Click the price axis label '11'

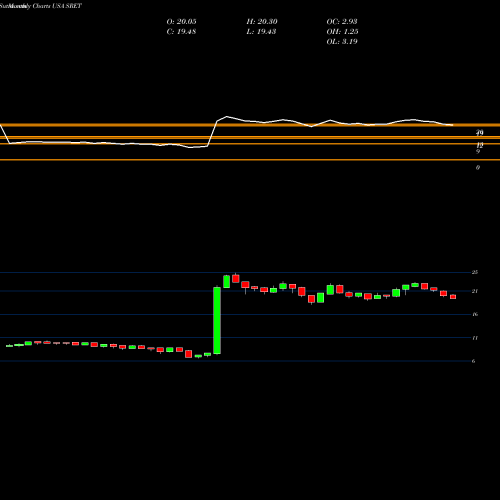(475, 338)
